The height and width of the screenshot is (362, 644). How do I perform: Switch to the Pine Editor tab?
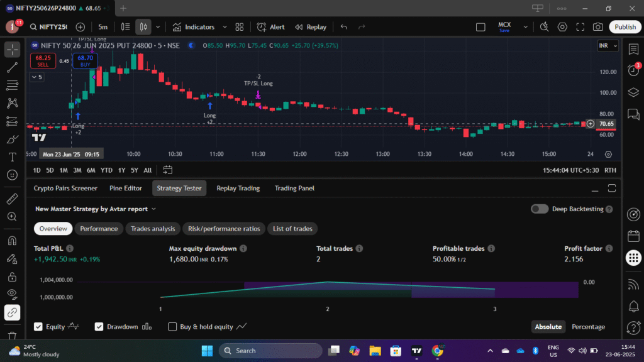126,188
